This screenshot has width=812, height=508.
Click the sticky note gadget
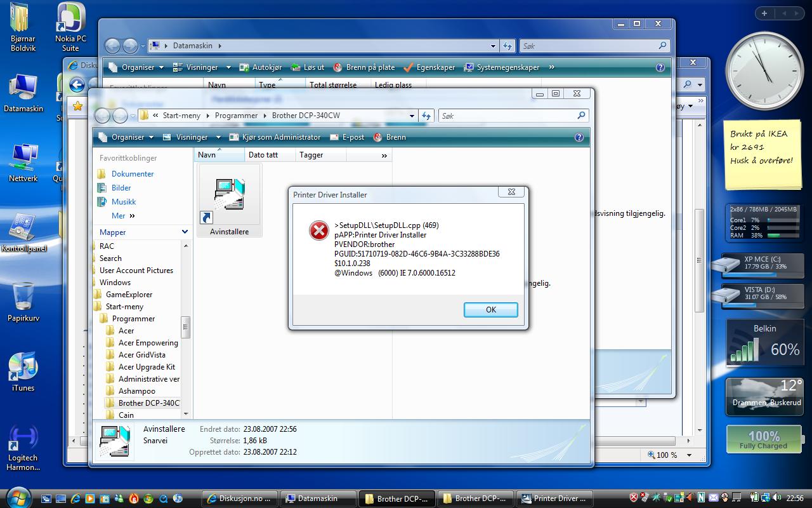[x=761, y=154]
